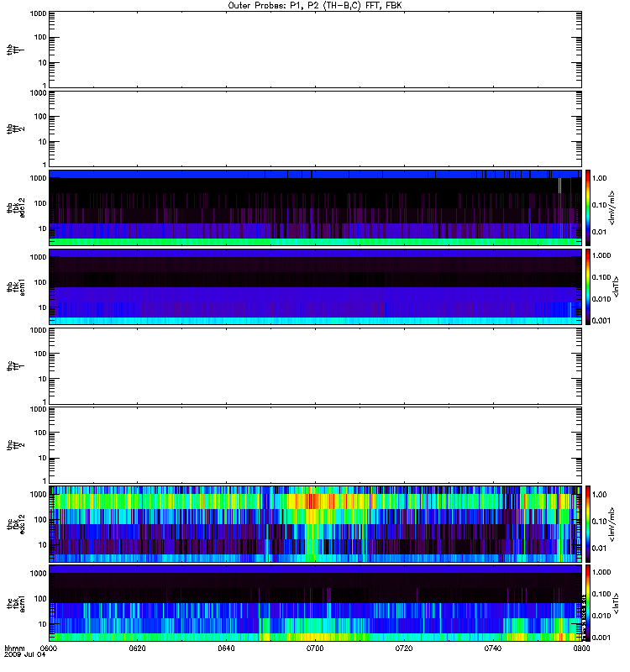Click the "thb fbk edc12" y-axis title
Viewport: 630px width, 672px height.
15,207
